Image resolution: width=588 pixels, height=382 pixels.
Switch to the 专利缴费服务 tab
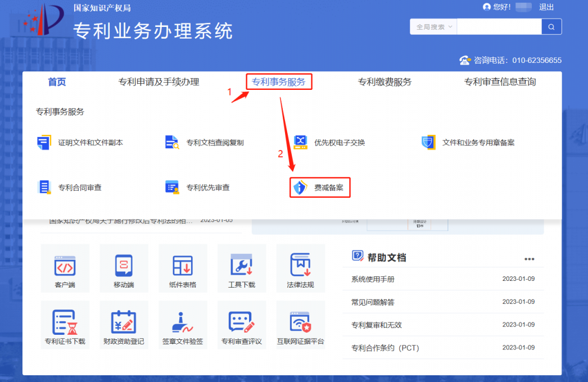385,82
